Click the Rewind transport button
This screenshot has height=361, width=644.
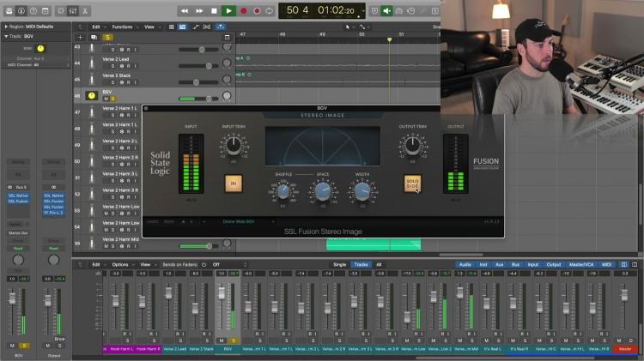(x=185, y=10)
